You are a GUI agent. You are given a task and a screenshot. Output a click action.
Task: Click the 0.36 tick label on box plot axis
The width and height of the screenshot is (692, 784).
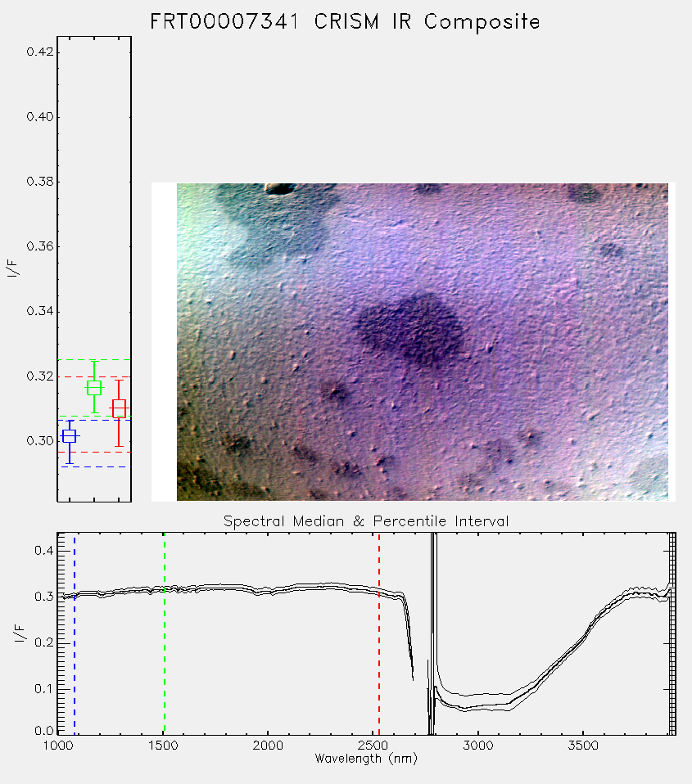point(40,246)
